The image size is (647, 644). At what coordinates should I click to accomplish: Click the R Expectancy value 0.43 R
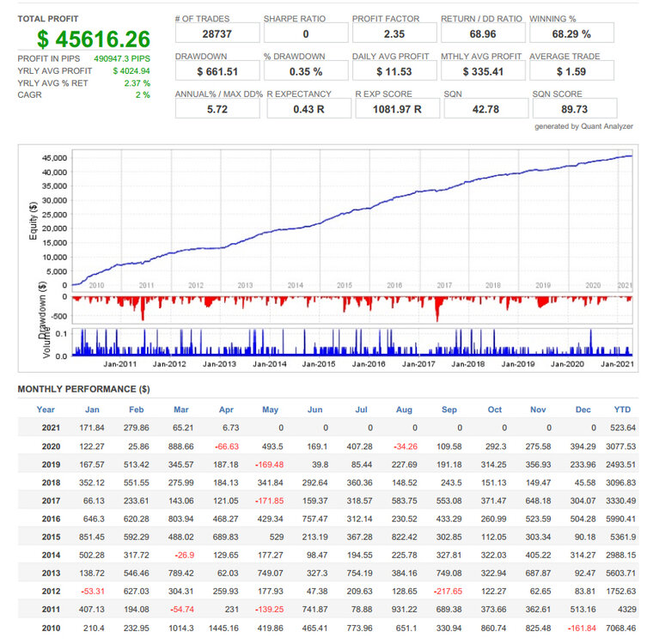(308, 109)
